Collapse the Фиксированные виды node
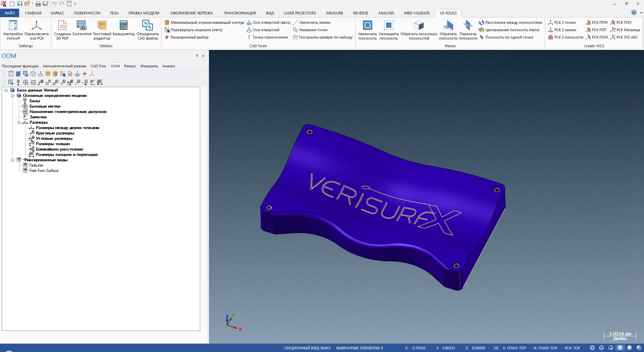644x352 pixels. pos(12,160)
